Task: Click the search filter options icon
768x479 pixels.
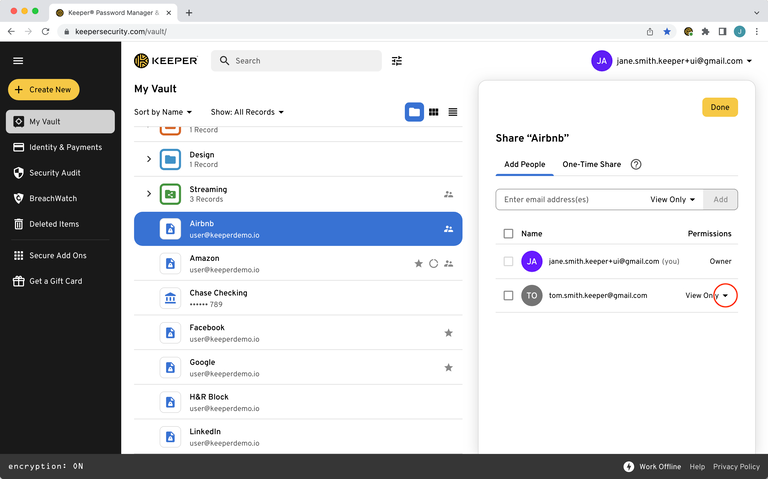Action: pos(397,61)
